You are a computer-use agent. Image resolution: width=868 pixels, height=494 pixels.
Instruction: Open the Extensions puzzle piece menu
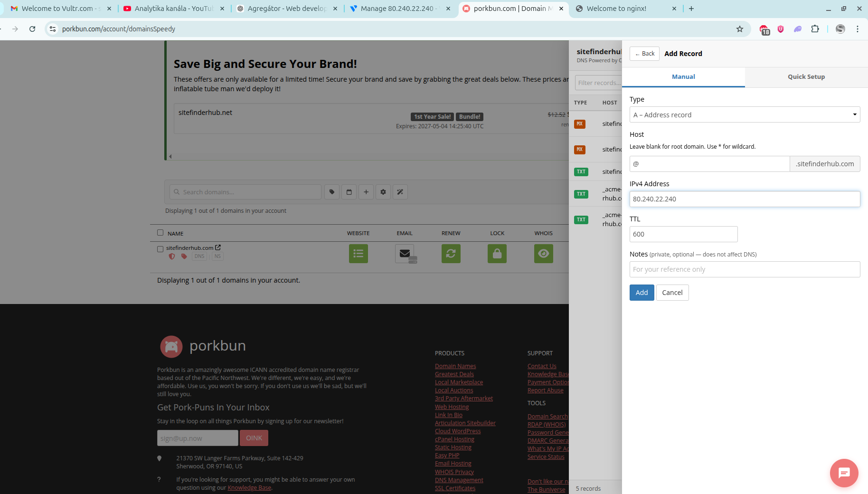(815, 29)
